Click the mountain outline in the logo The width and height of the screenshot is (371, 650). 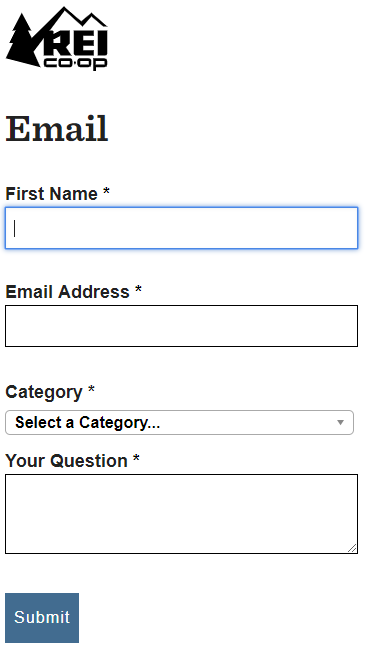pos(75,20)
